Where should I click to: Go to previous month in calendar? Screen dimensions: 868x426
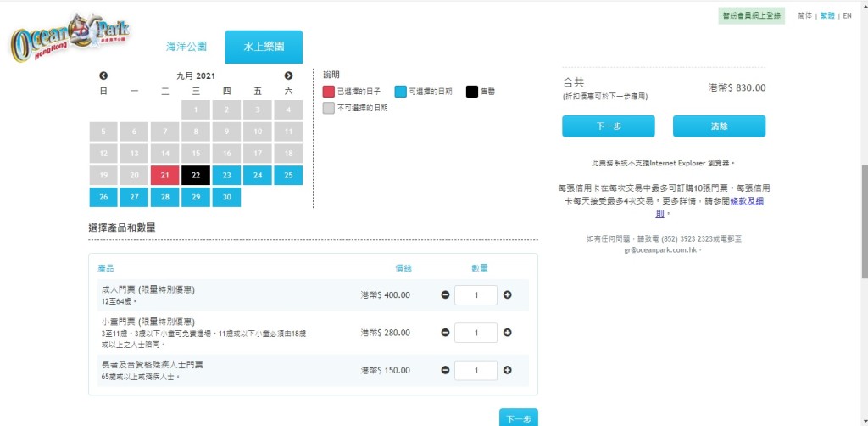103,76
